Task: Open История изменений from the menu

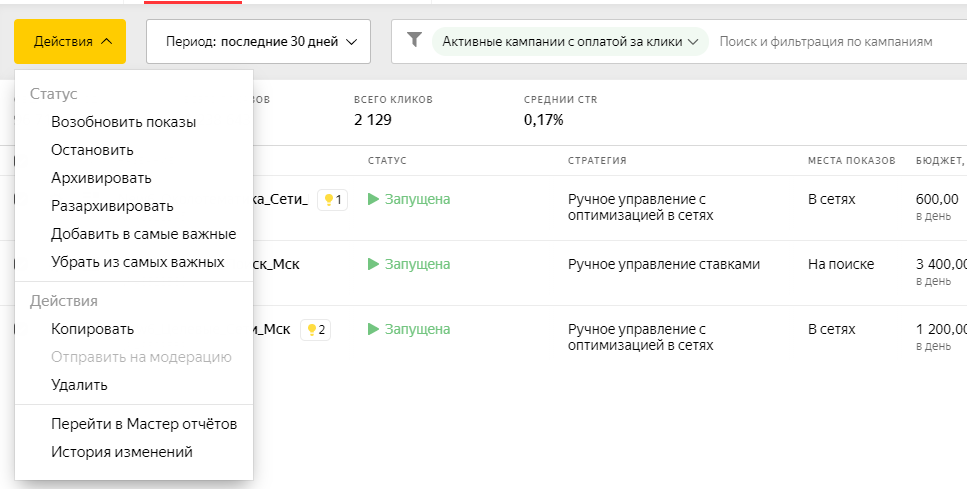Action: coord(121,452)
